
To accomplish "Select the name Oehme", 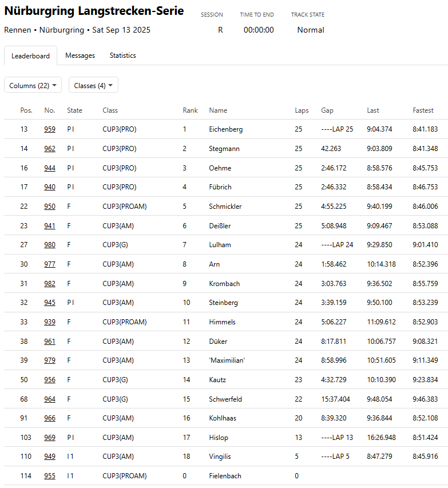I will 220,168.
